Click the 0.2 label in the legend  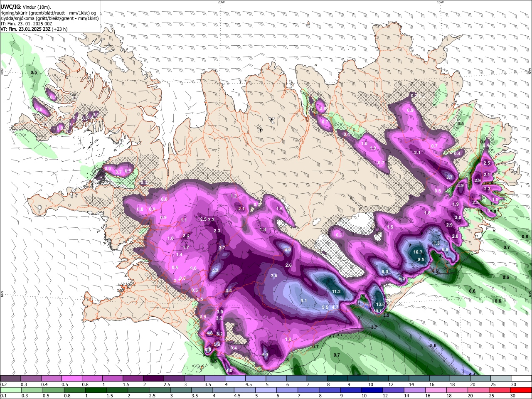point(3,384)
